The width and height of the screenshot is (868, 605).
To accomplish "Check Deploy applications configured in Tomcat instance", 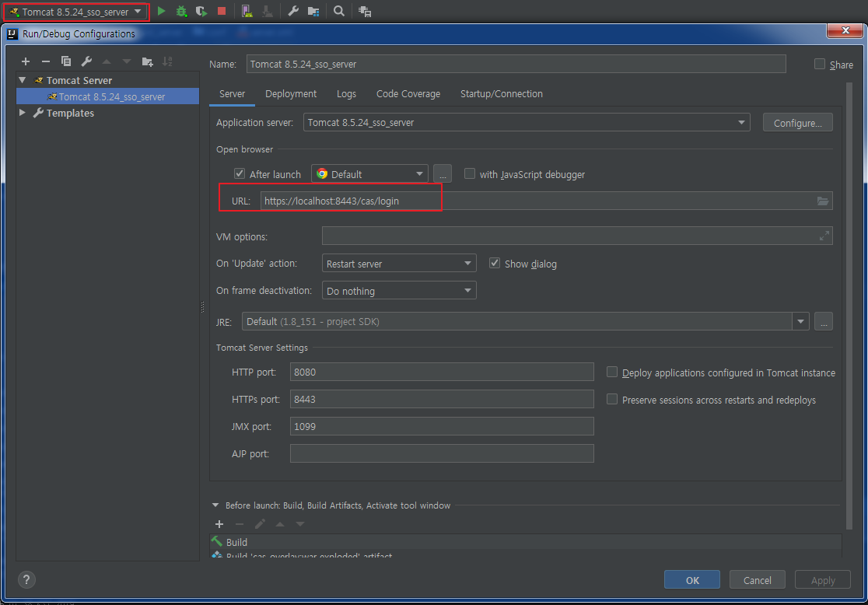I will coord(611,372).
